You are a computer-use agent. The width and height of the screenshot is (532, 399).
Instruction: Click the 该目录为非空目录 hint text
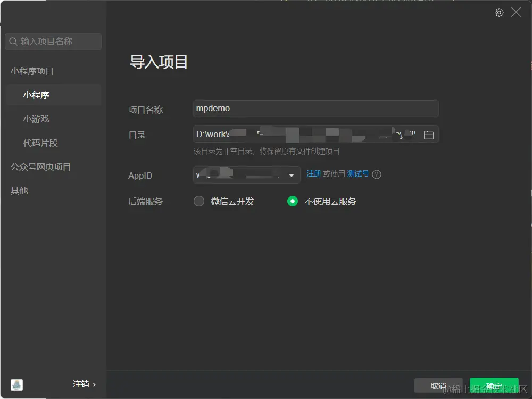pyautogui.click(x=267, y=151)
